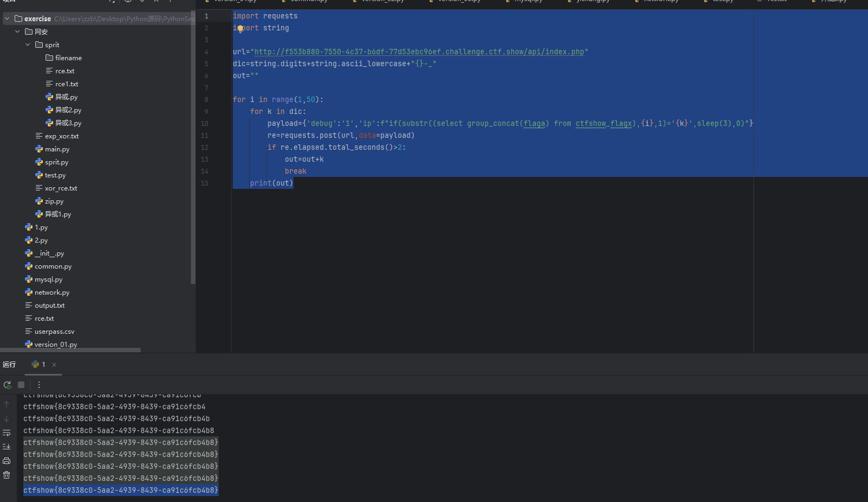Screen dimensions: 868x502
Task: Collapse the exercise project root
Action: pyautogui.click(x=7, y=18)
